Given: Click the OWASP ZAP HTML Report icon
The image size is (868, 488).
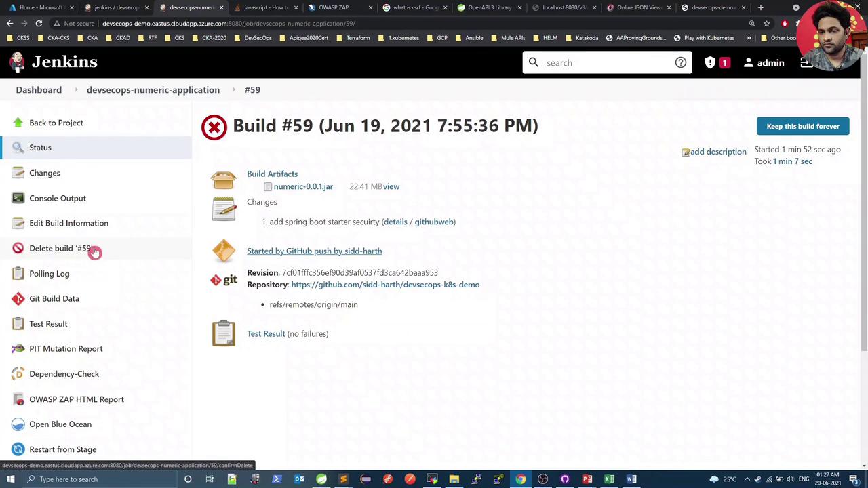Looking at the screenshot, I should (18, 399).
